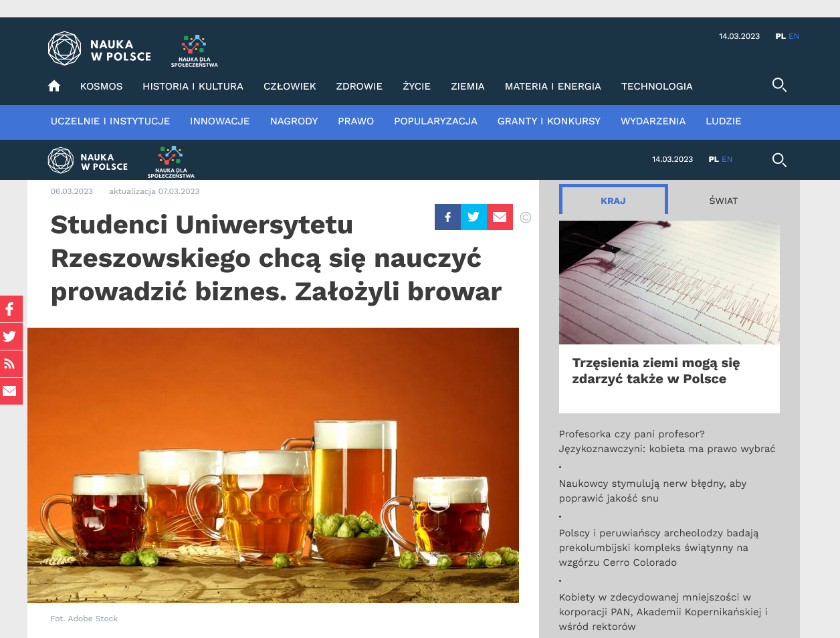Share article on Twitter above headline
Image resolution: width=840 pixels, height=638 pixels.
pos(474,217)
